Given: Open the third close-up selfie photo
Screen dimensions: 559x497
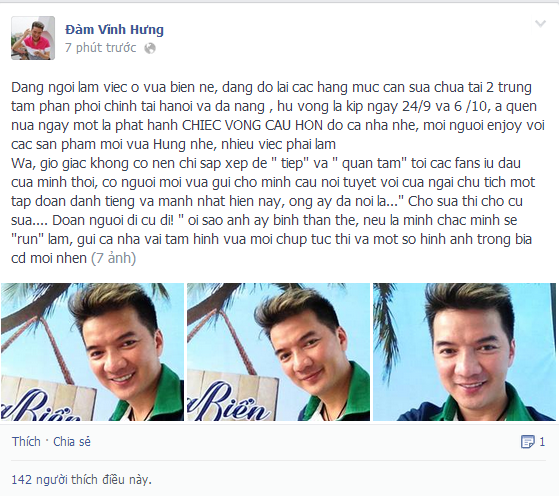Looking at the screenshot, I should (464, 352).
